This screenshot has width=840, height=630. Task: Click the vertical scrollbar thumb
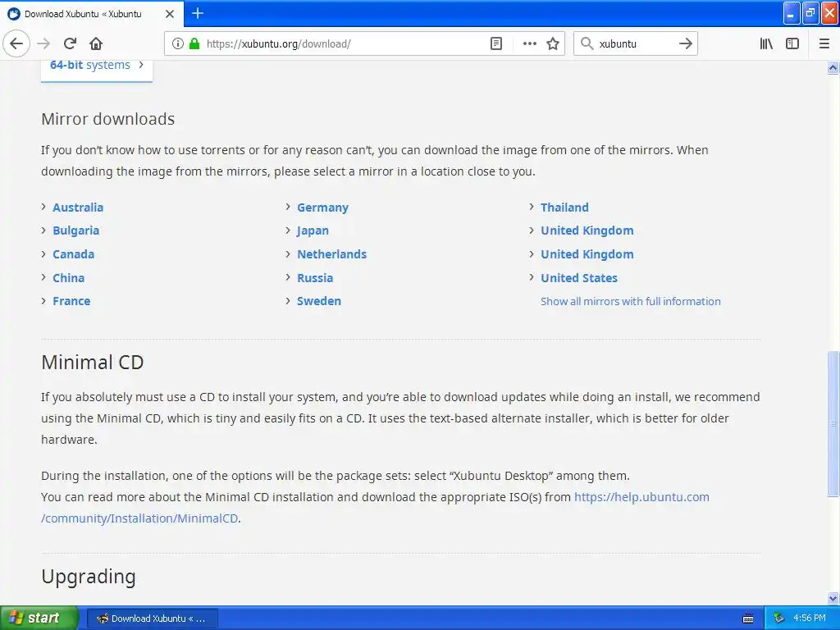point(833,424)
